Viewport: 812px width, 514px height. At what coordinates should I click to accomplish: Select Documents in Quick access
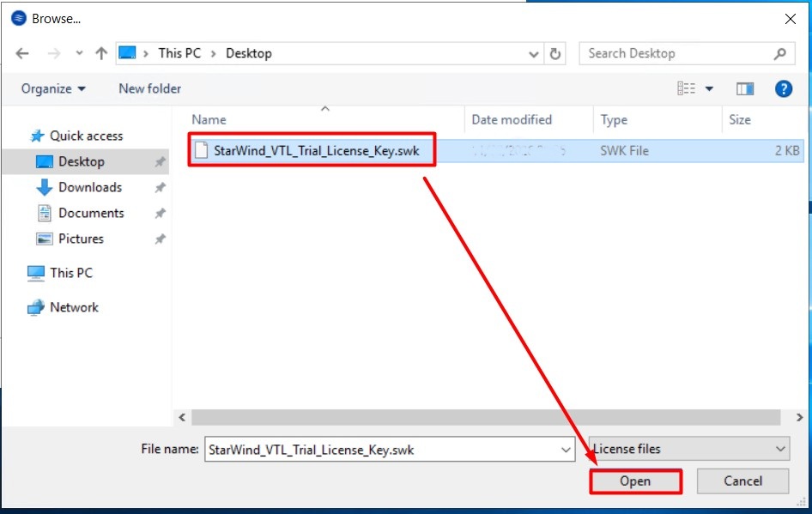coord(90,213)
